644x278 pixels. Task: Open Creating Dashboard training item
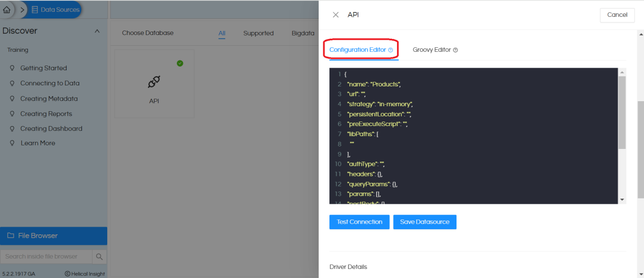pyautogui.click(x=51, y=129)
